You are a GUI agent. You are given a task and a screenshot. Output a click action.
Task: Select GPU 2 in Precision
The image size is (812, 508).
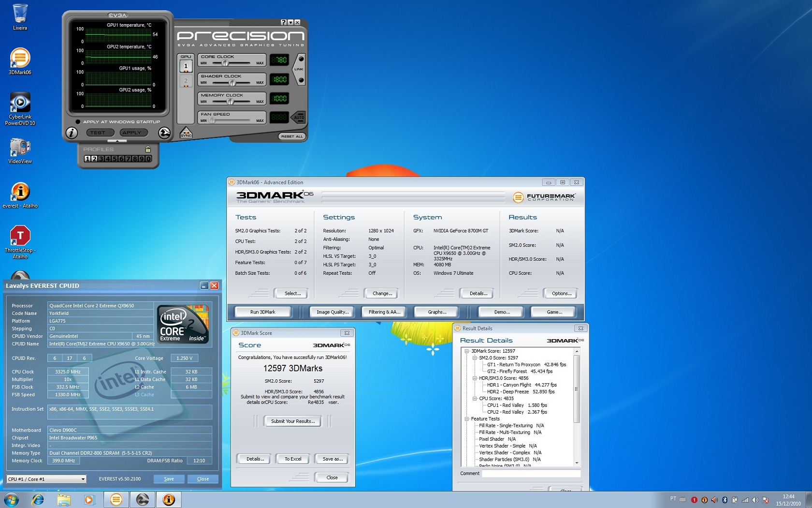tap(186, 81)
